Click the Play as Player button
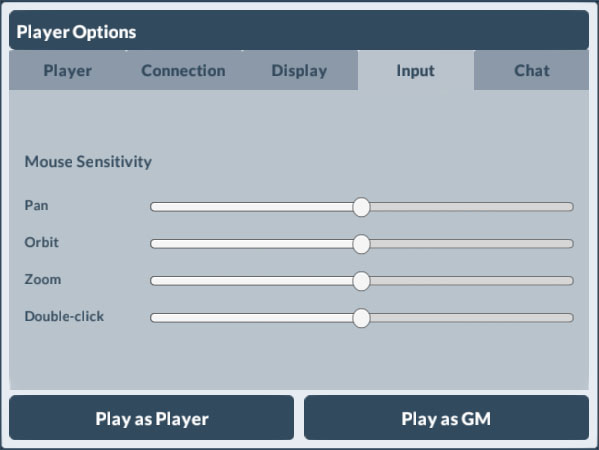599x450 pixels. (152, 418)
